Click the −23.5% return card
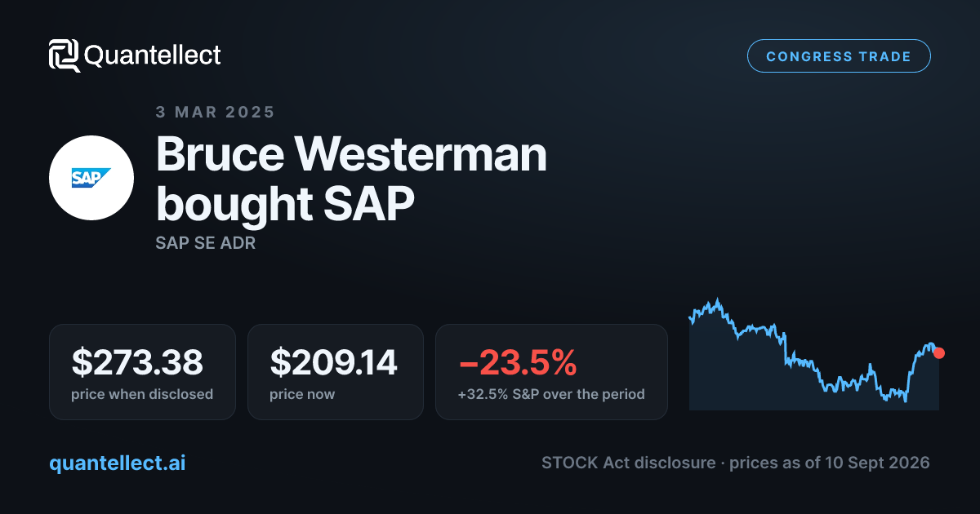 (x=551, y=372)
